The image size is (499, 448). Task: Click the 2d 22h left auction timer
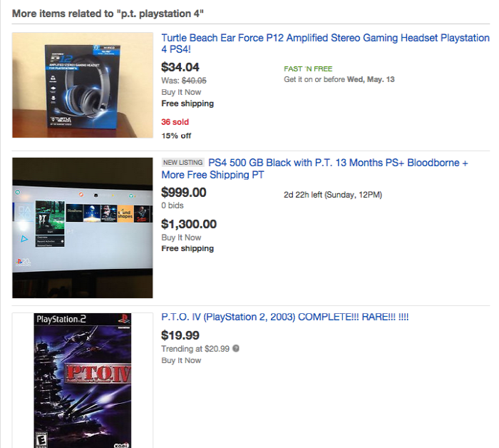click(333, 195)
